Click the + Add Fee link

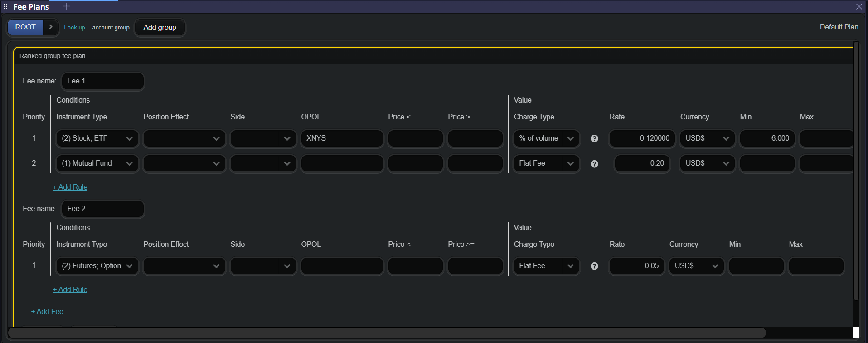[x=47, y=311]
